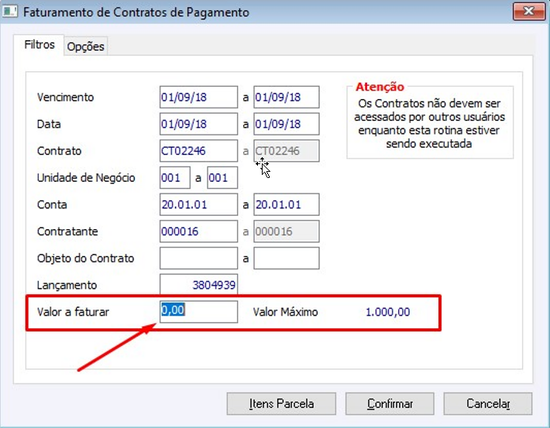Click the Confirmar button

pyautogui.click(x=390, y=403)
